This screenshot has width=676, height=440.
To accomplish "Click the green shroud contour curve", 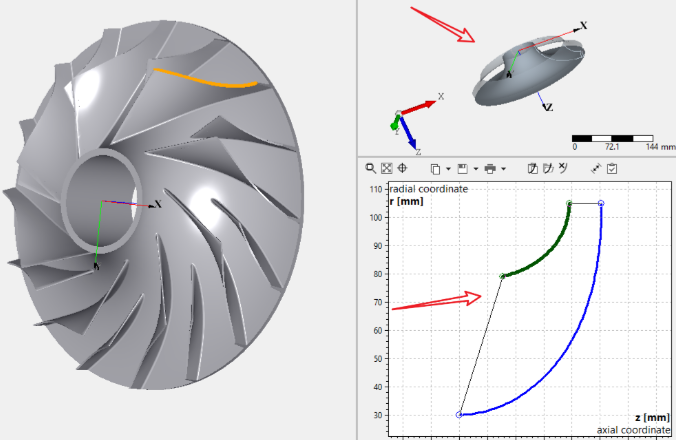I will coord(547,254).
